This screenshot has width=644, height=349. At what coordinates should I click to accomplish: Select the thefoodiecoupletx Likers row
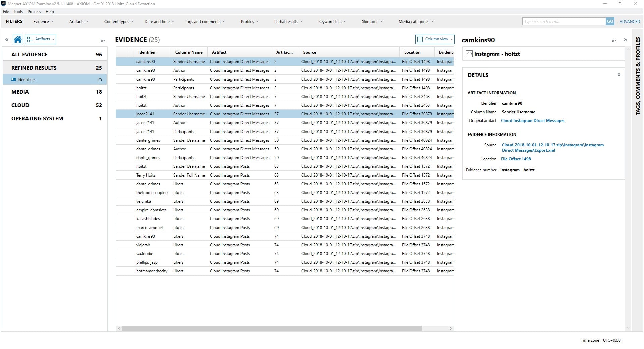coord(285,193)
